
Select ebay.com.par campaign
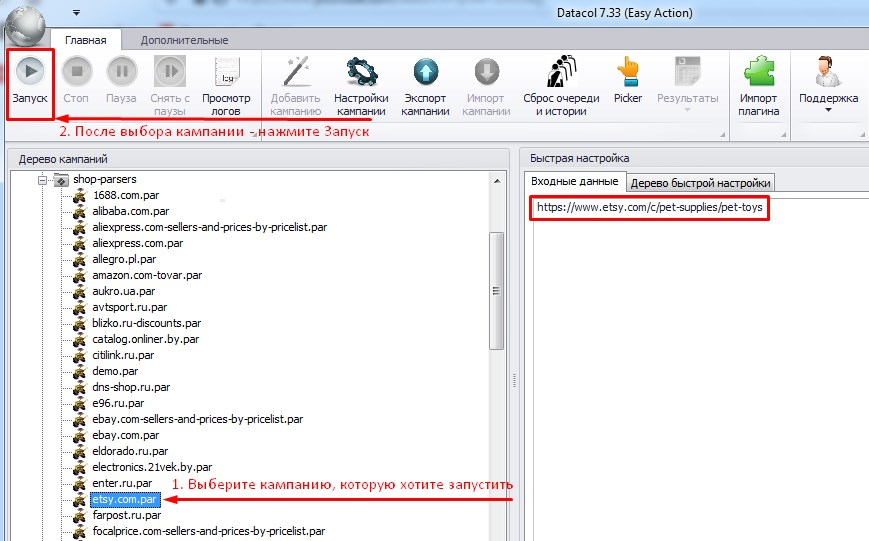125,436
